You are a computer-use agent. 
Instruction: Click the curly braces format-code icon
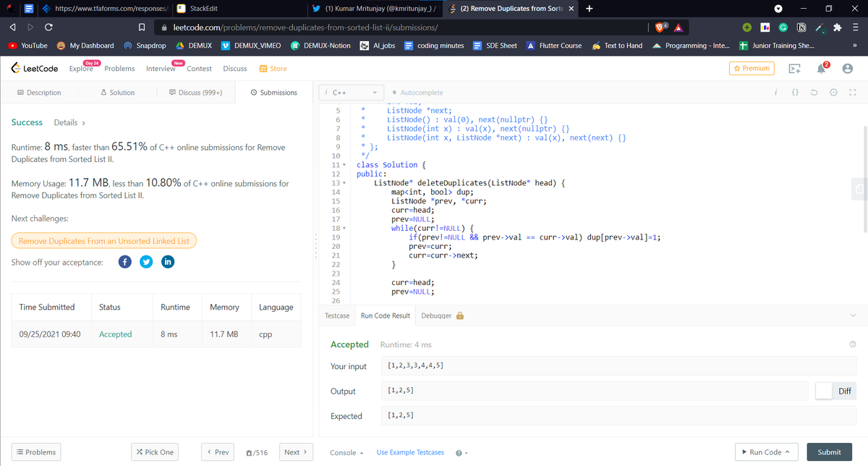click(x=794, y=93)
